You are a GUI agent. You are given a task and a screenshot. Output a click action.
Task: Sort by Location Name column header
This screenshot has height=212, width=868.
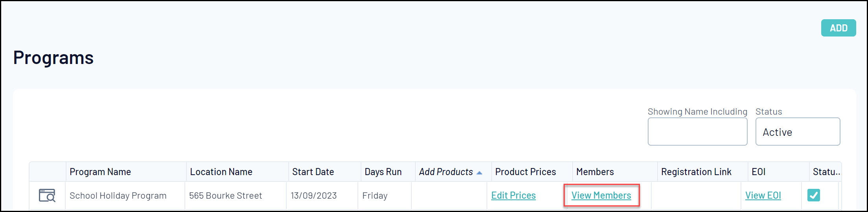(x=221, y=172)
